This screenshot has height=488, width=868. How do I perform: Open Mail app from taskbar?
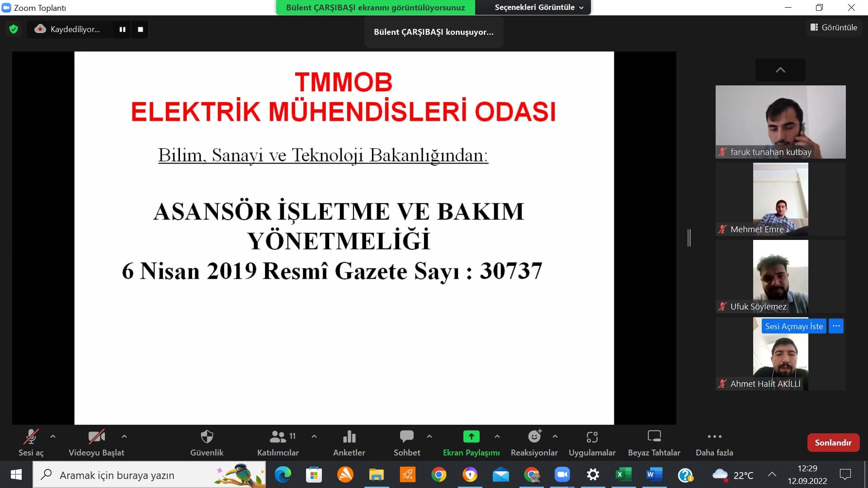click(500, 475)
